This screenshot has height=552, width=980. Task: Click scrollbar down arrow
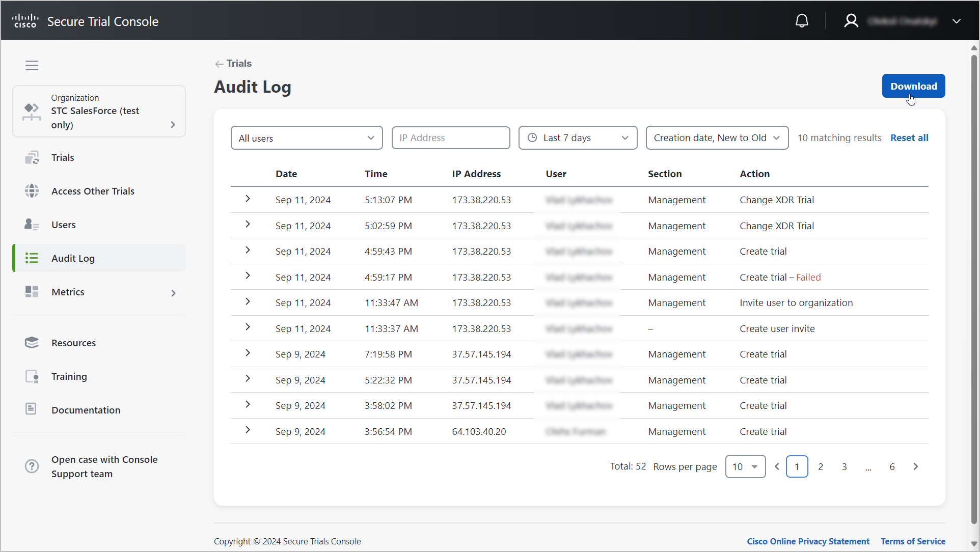tap(974, 544)
